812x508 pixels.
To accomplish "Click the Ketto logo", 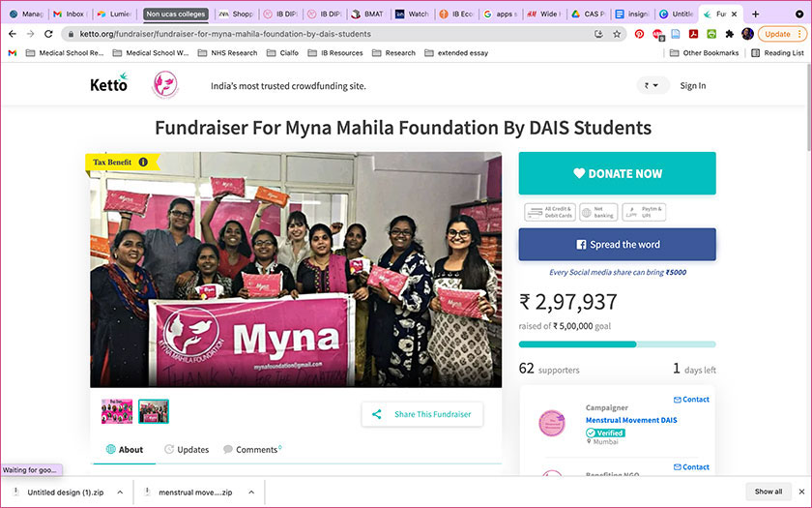I will pyautogui.click(x=108, y=83).
